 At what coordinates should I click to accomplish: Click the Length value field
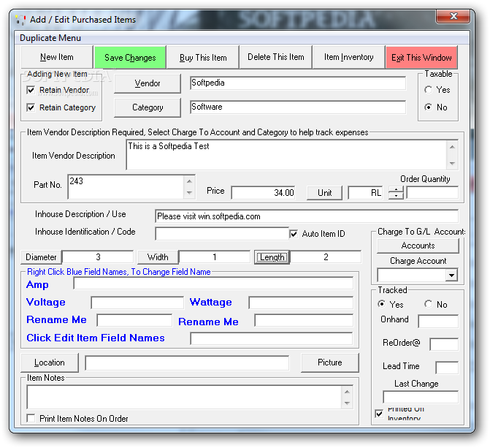(326, 257)
